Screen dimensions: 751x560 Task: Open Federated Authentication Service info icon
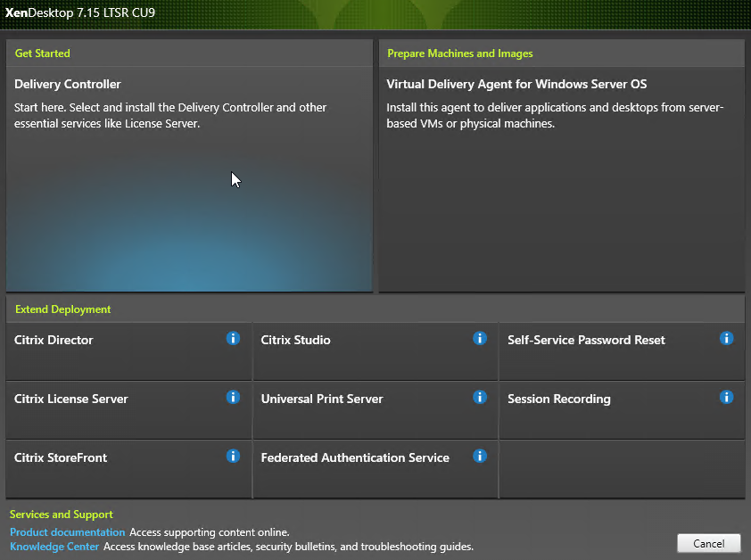(x=480, y=456)
